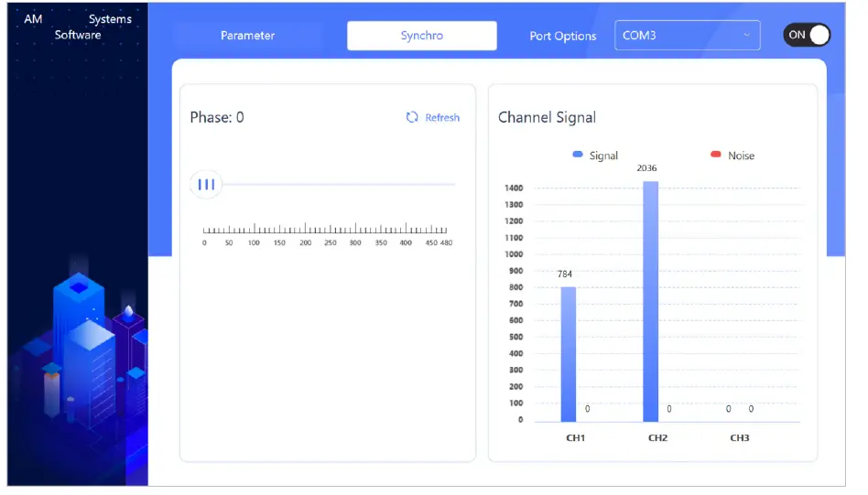Switch to the Parameter tab
The width and height of the screenshot is (868, 495).
tap(247, 36)
